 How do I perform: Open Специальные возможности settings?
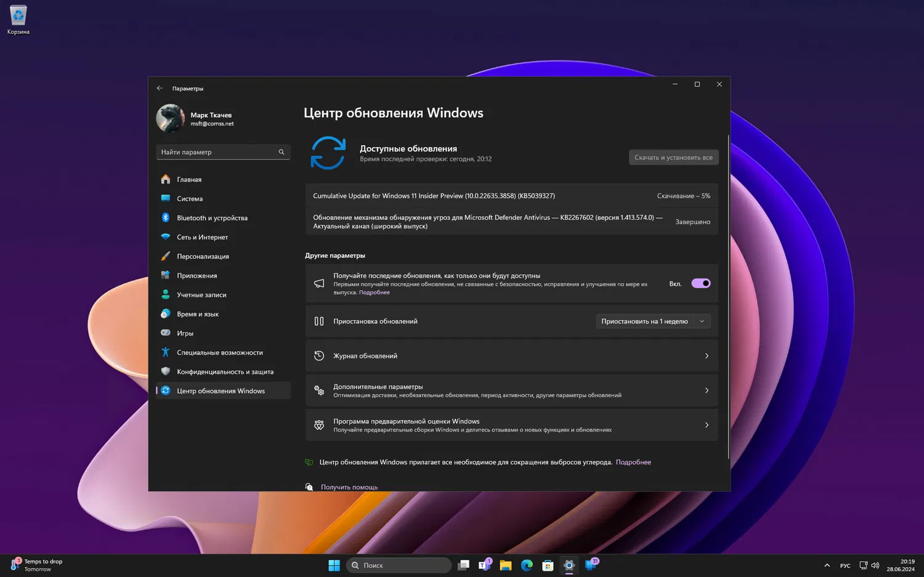(223, 352)
